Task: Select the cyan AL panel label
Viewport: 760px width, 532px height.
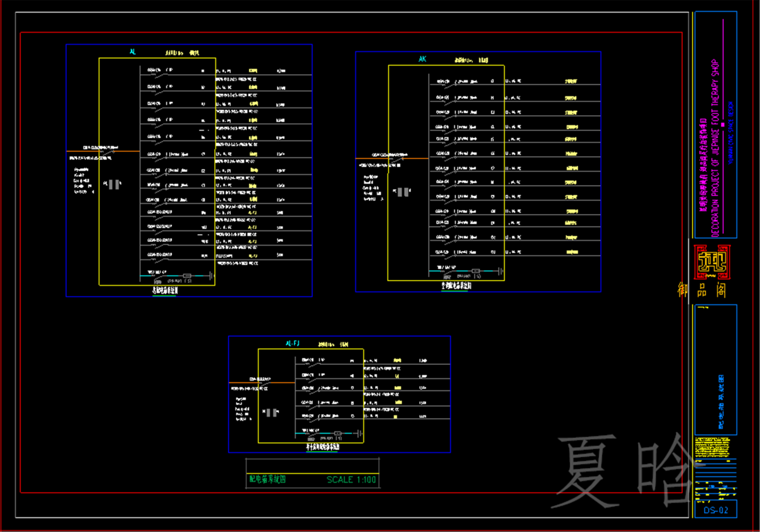Action: [133, 52]
